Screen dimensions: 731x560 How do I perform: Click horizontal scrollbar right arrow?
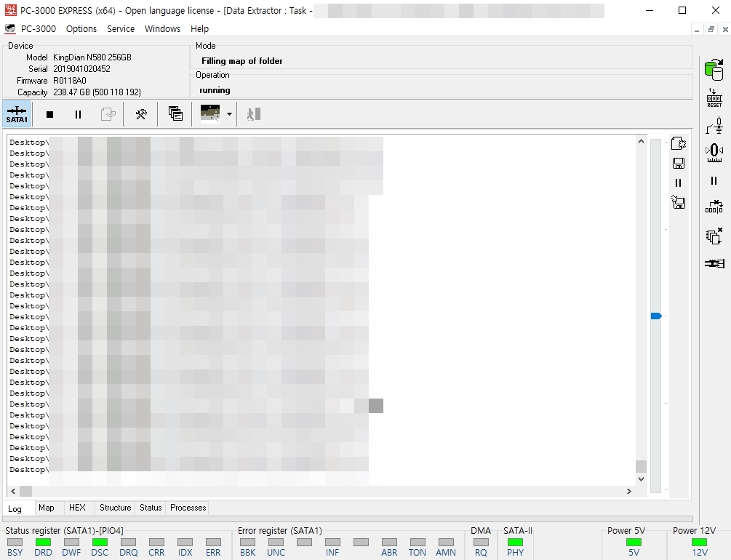click(629, 491)
